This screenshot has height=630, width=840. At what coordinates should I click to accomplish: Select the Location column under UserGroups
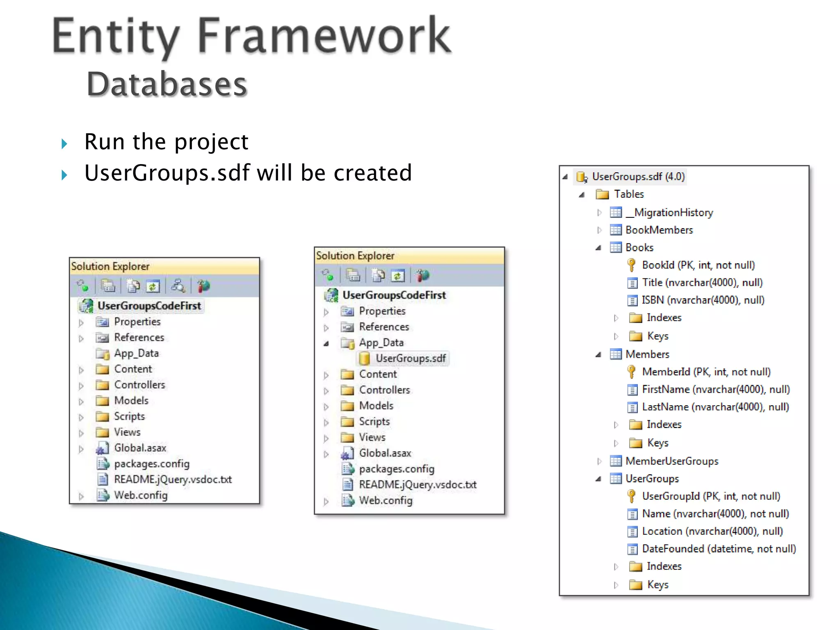click(x=712, y=531)
